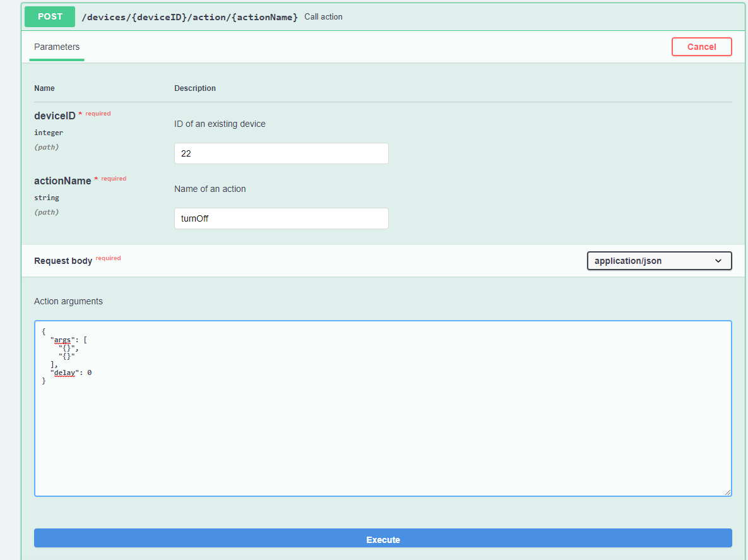Click the chevron arrow on content type select
This screenshot has height=560, width=748.
(x=718, y=261)
